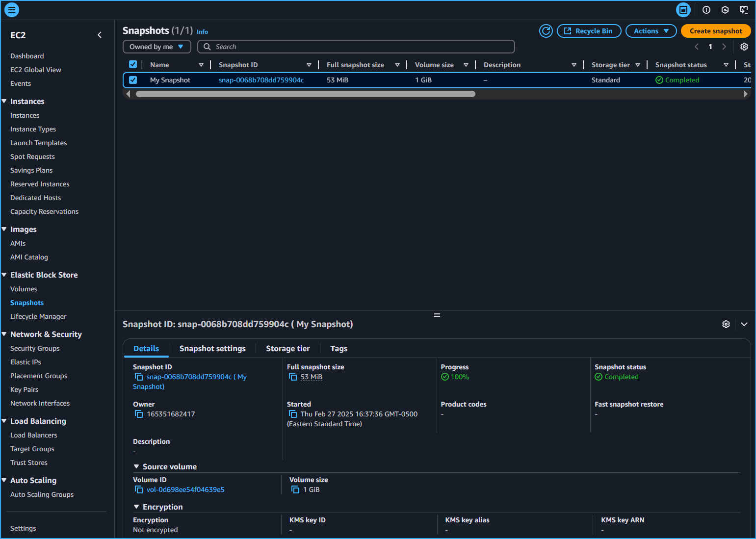The width and height of the screenshot is (756, 539).
Task: Switch to the Storage tier tab
Action: [x=287, y=348]
